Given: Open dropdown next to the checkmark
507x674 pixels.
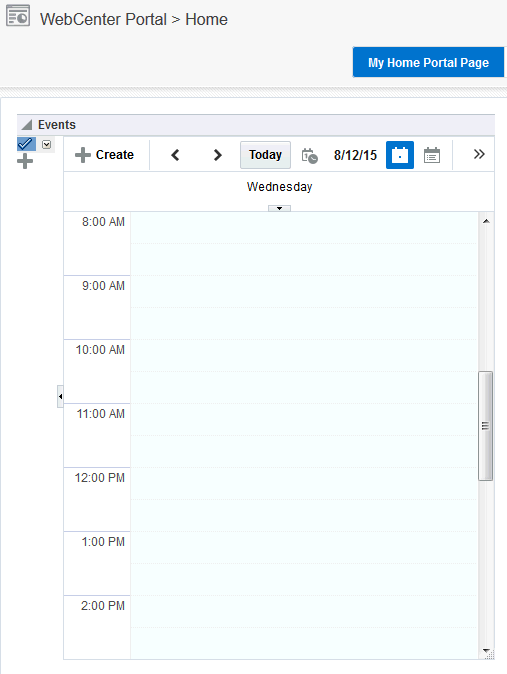Looking at the screenshot, I should pyautogui.click(x=46, y=144).
